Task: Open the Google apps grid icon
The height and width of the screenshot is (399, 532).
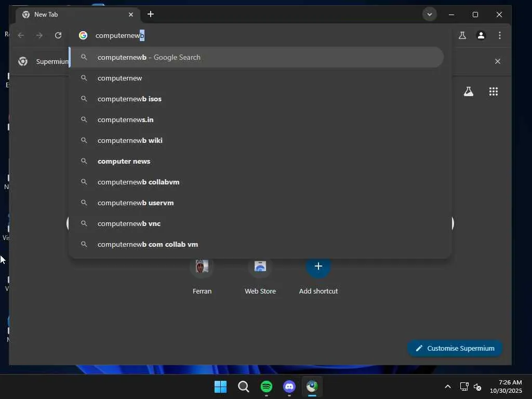Action: [x=494, y=91]
